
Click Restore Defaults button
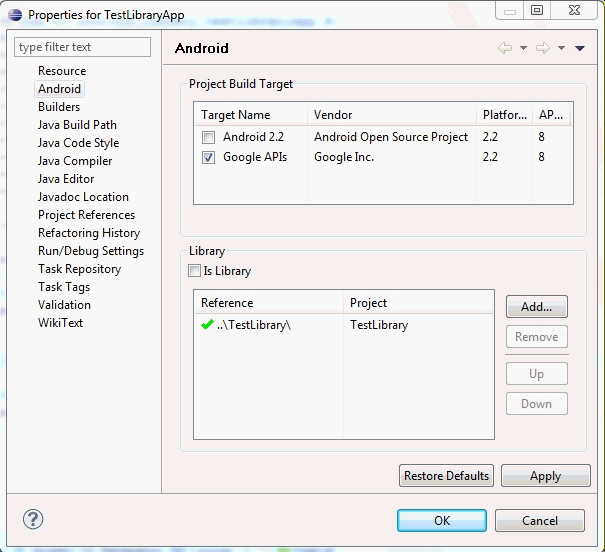(x=446, y=476)
